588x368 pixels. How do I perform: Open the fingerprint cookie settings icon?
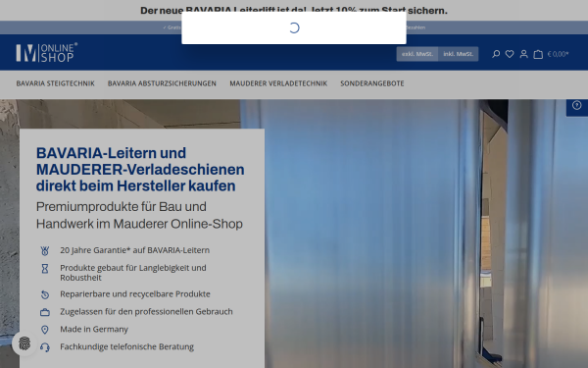point(24,343)
